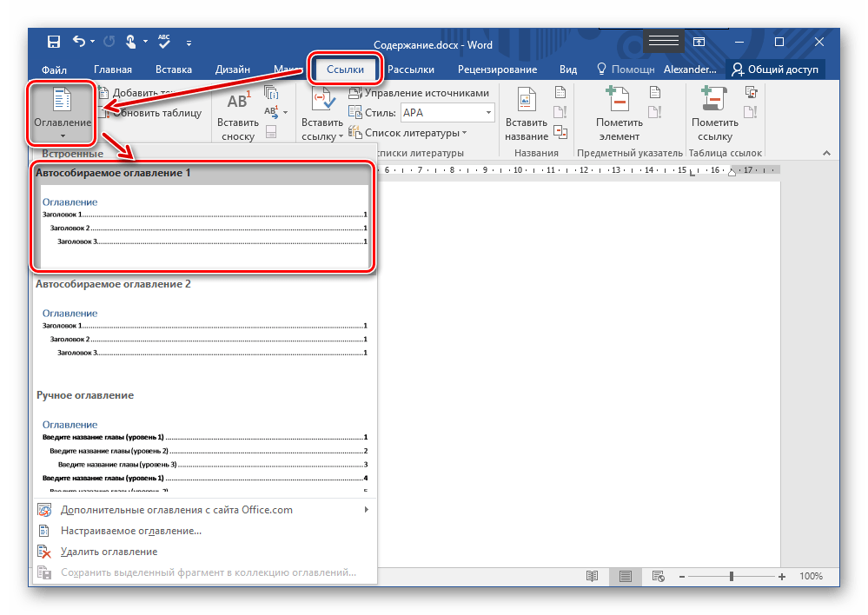Click the Встроенные gallery header
868x615 pixels.
pos(72,154)
